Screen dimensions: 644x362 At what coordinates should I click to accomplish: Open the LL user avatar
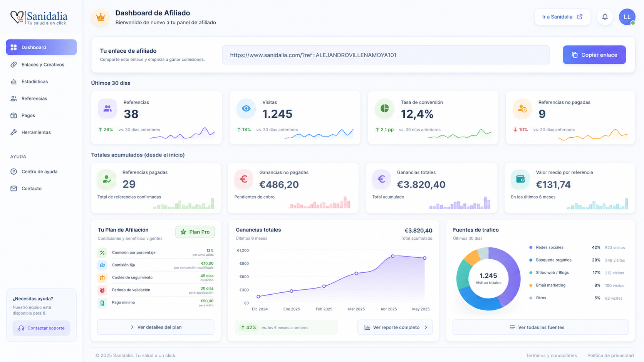pyautogui.click(x=627, y=17)
